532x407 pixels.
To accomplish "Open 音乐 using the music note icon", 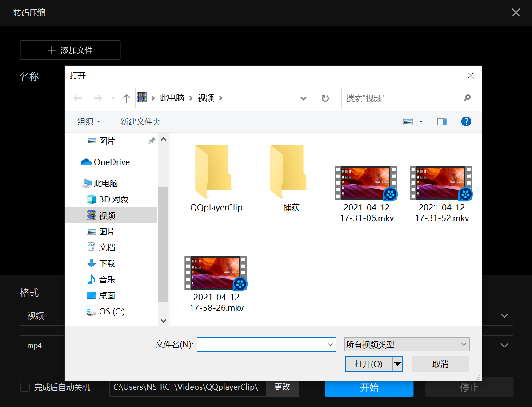I will [x=92, y=279].
